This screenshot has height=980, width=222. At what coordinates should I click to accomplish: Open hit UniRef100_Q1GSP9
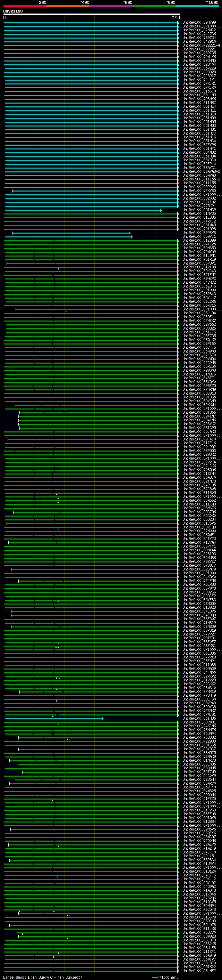(199, 917)
